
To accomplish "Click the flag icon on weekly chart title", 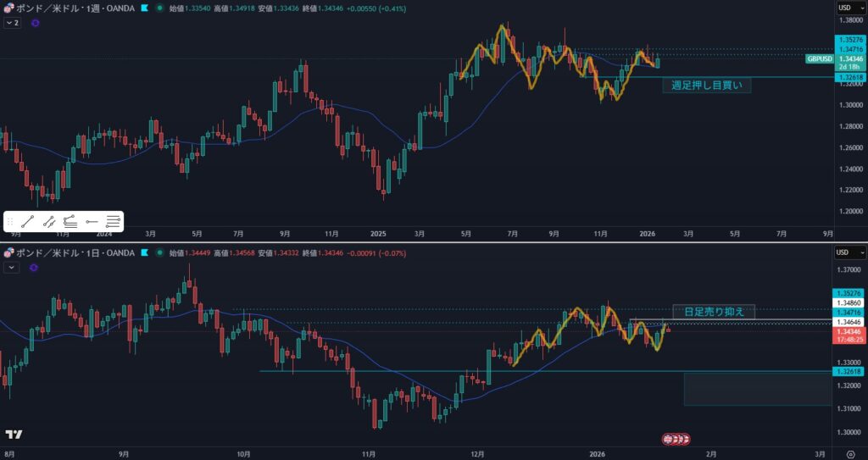I will point(145,8).
